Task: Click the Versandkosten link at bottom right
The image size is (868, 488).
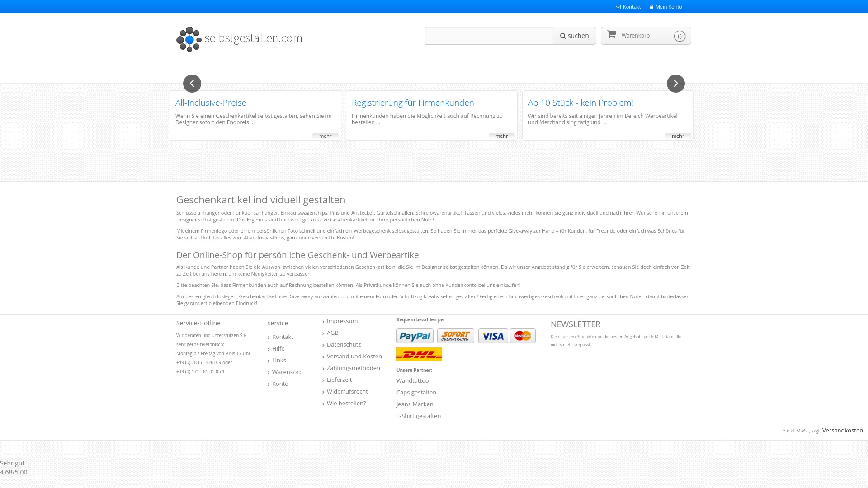Action: click(842, 430)
